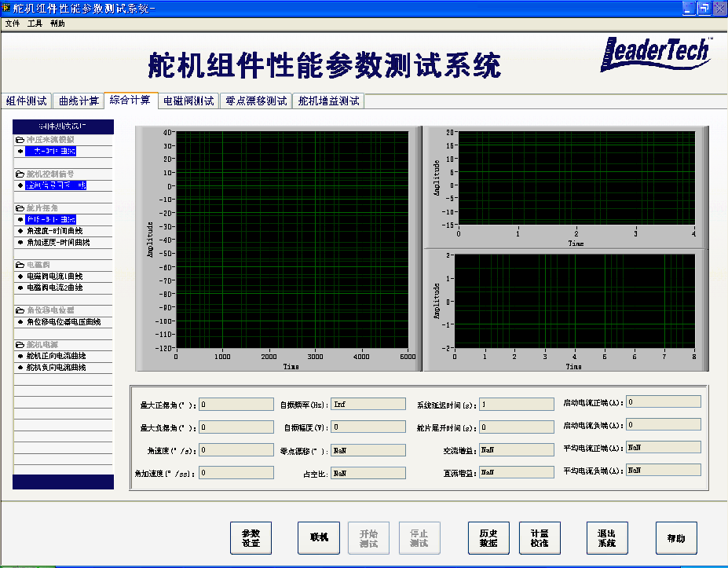The width and height of the screenshot is (728, 568).
Task: Open the 舵机增益测试 tab
Action: pyautogui.click(x=328, y=101)
